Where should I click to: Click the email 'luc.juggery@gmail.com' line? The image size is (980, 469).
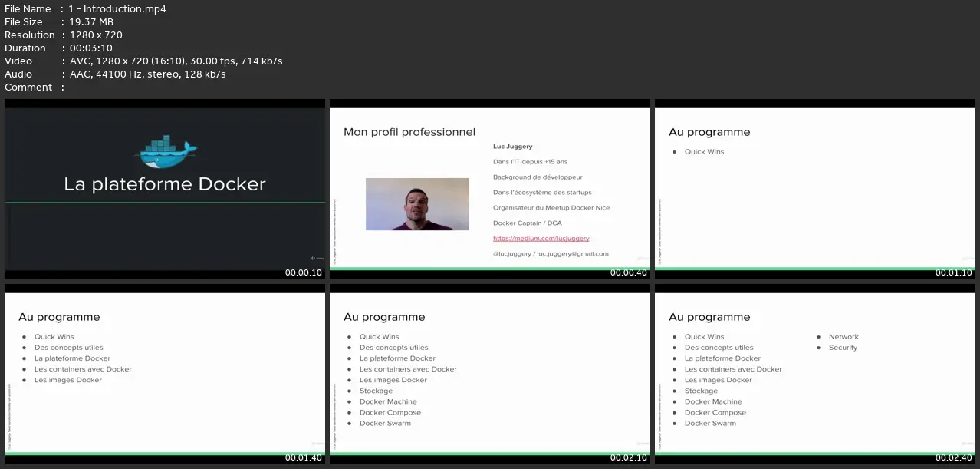[551, 254]
